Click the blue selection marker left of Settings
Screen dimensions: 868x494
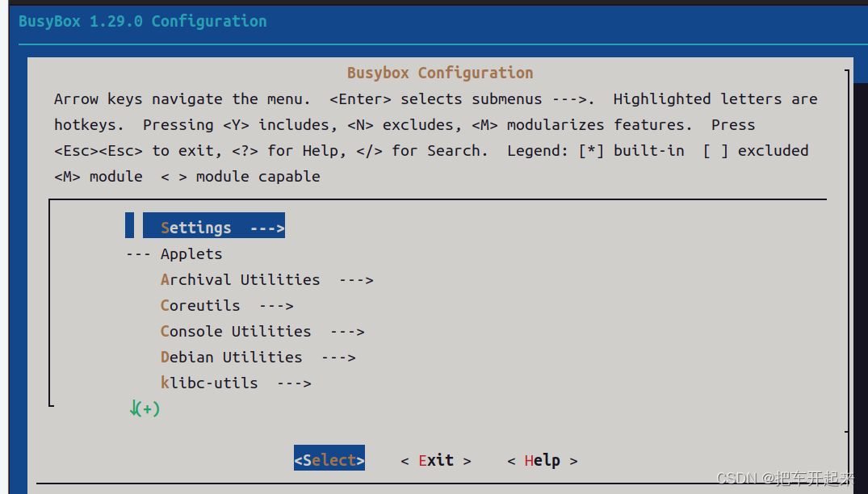click(129, 225)
